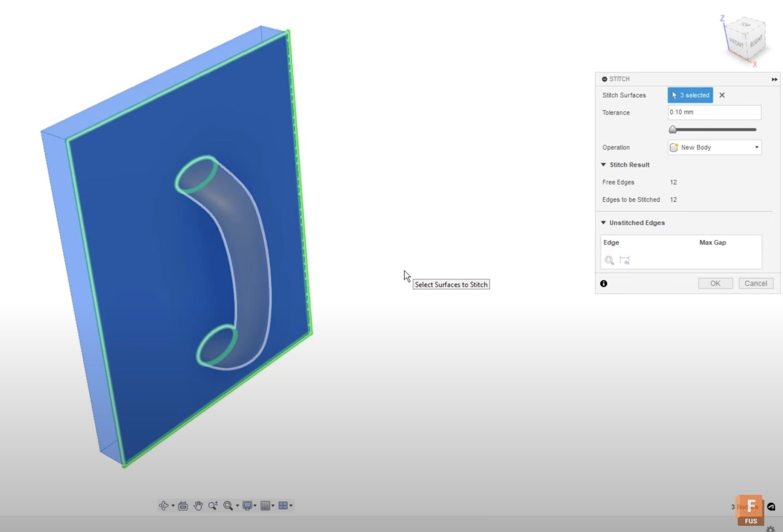783x532 pixels.
Task: Click the magnifier icon under Unstitched Edges
Action: tap(609, 260)
